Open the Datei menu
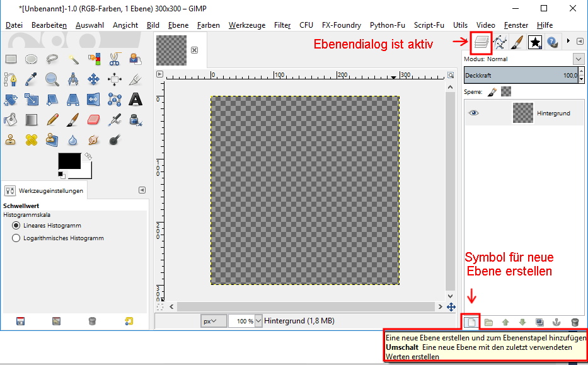Viewport: 588px width, 365px height. (x=14, y=25)
